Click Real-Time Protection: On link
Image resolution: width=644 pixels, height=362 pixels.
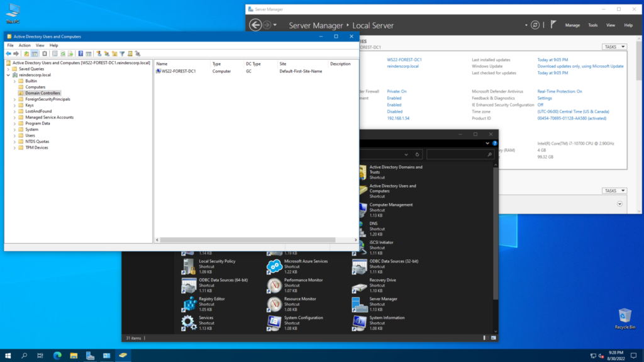click(559, 91)
